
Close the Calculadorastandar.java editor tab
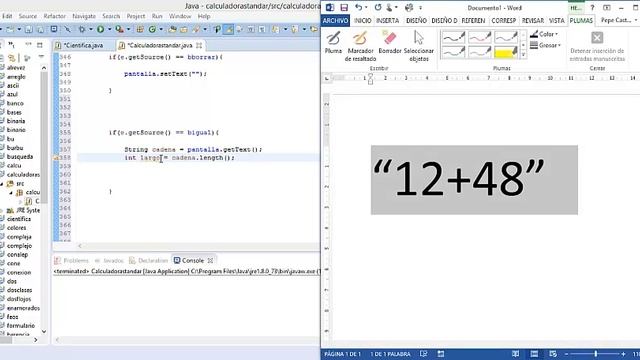coord(199,45)
